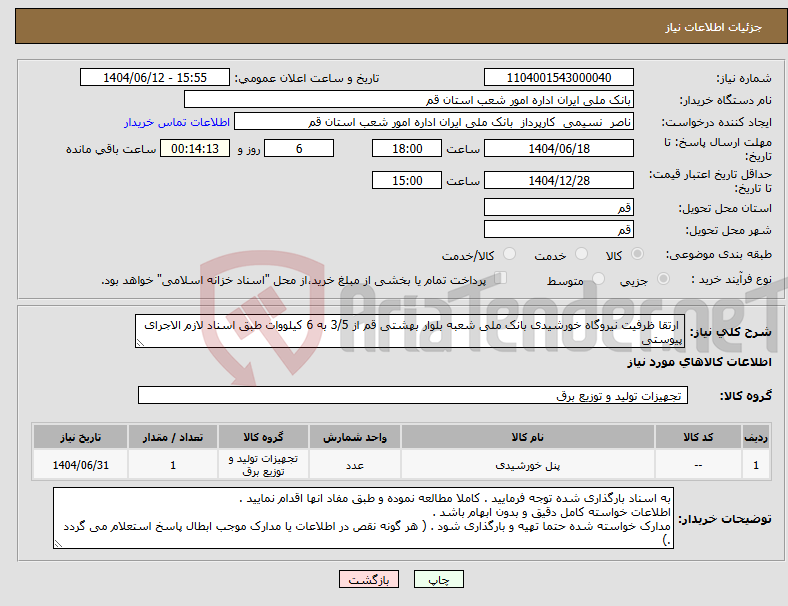Image resolution: width=788 pixels, height=606 pixels.
Task: Click the اطلاعات کالاهای مورد نیاز heading
Action: point(699,362)
